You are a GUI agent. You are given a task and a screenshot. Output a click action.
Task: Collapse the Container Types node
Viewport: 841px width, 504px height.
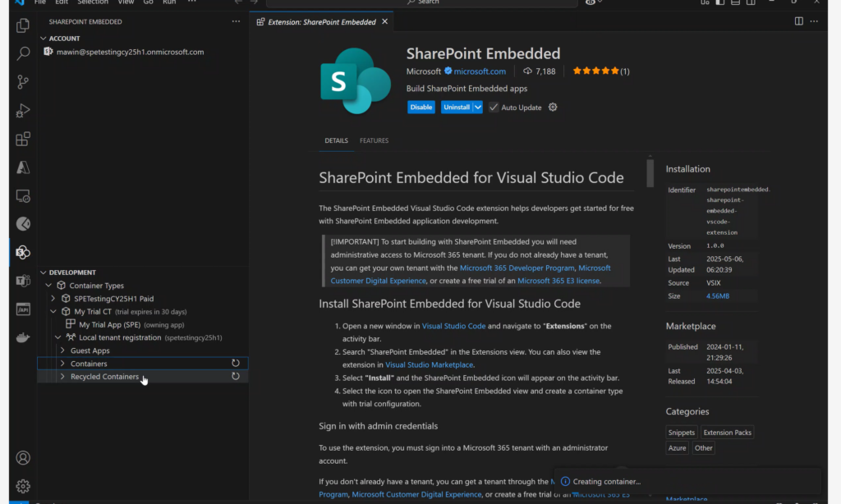tap(48, 285)
